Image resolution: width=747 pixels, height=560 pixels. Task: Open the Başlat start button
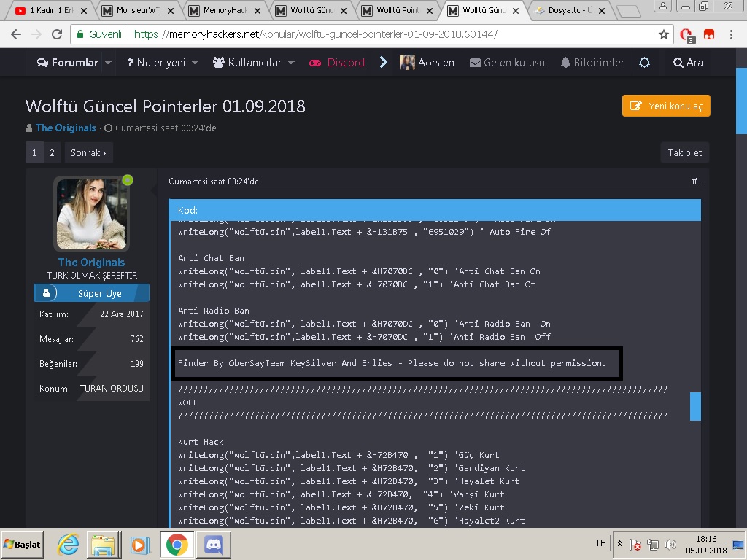click(x=23, y=544)
